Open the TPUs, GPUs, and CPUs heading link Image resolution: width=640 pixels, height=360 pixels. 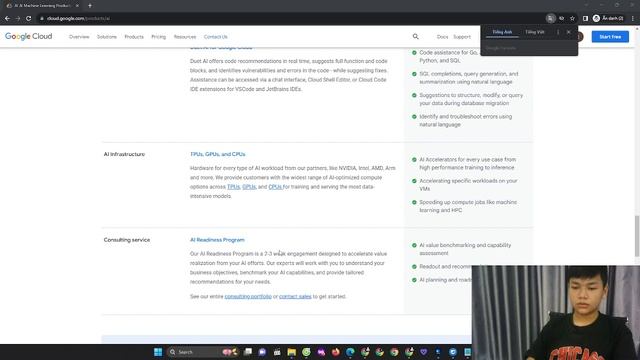(218, 154)
